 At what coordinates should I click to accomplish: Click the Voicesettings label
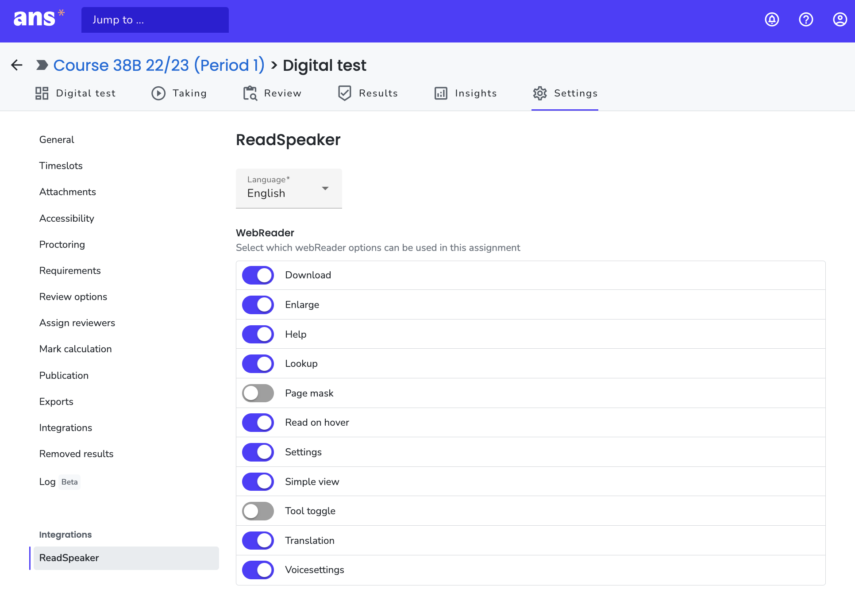click(315, 570)
